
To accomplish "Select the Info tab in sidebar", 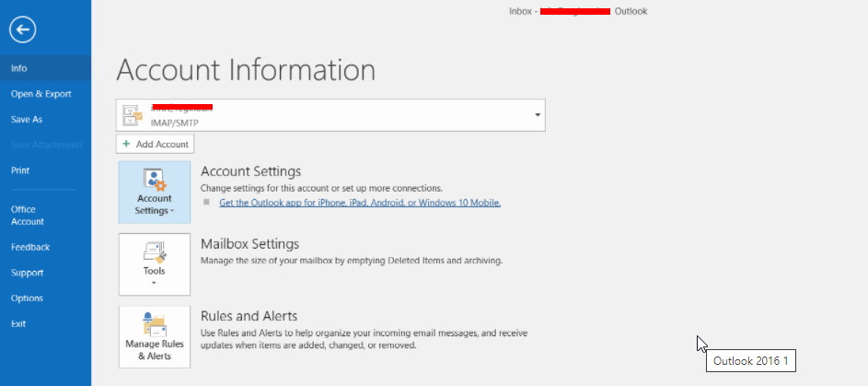I will click(x=19, y=68).
